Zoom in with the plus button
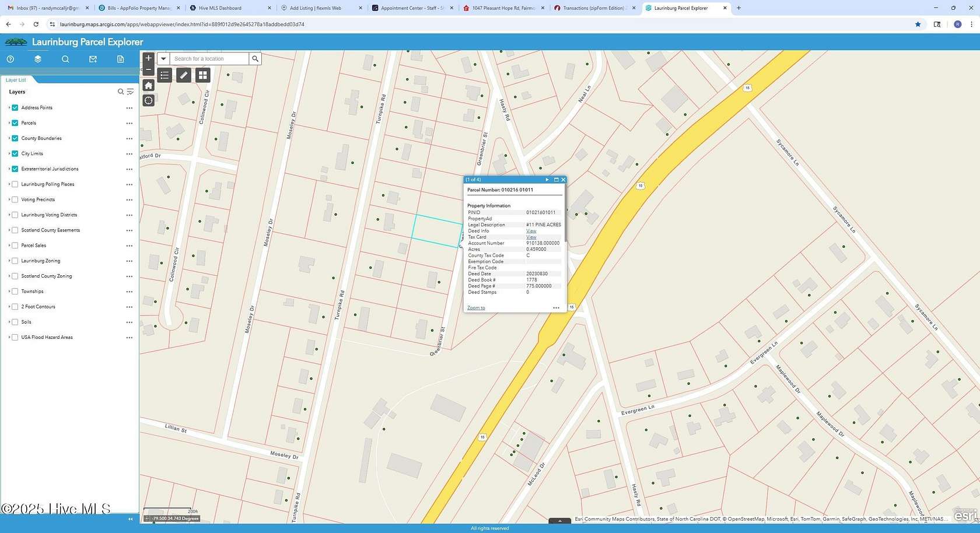980x533 pixels. pyautogui.click(x=148, y=58)
